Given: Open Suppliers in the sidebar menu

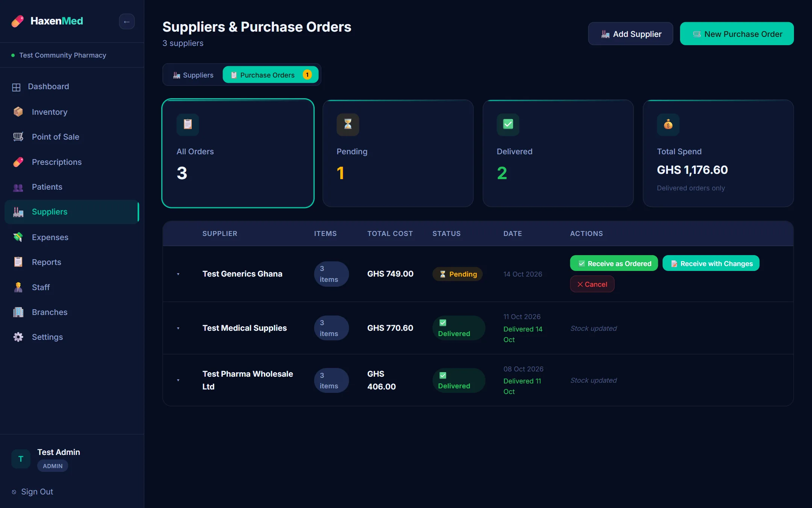Looking at the screenshot, I should [x=72, y=212].
